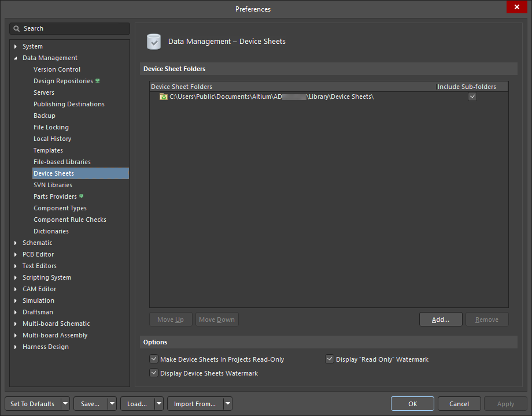Open Publishing Destinations page
532x416 pixels.
[x=69, y=104]
